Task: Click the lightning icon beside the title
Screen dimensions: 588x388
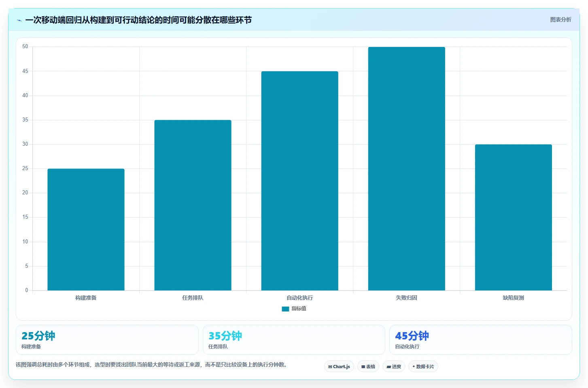Action: tap(19, 20)
